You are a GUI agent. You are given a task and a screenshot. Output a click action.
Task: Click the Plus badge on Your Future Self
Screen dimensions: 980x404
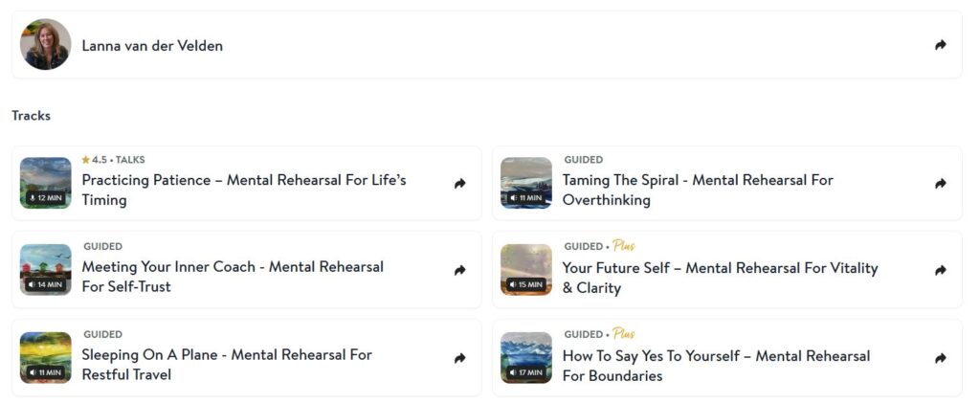(624, 247)
